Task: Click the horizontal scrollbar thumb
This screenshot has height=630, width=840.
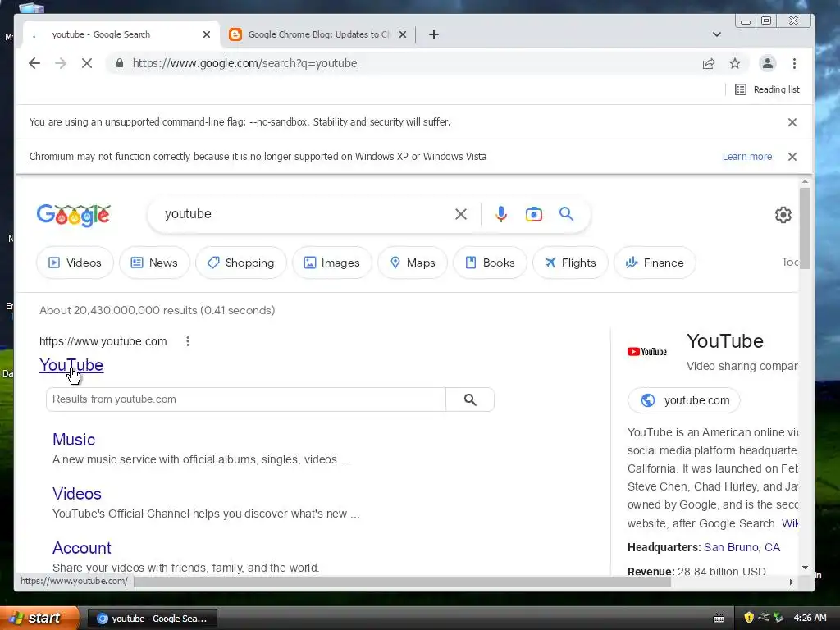Action: tap(402, 582)
